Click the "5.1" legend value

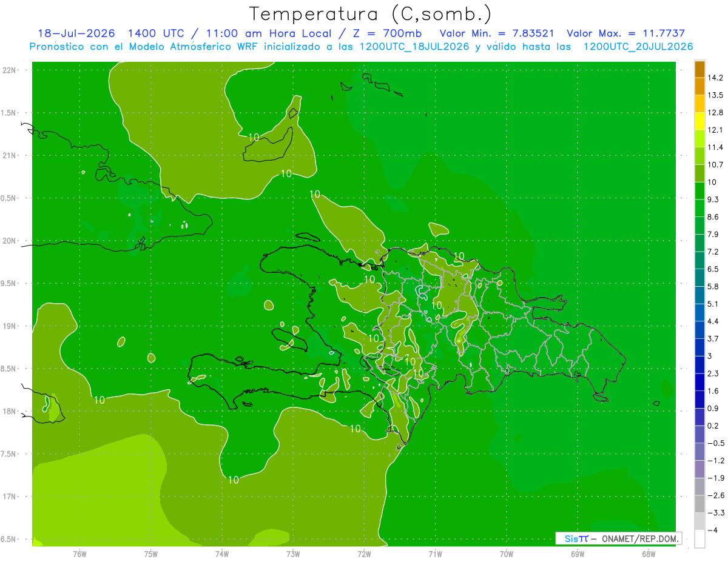click(713, 304)
